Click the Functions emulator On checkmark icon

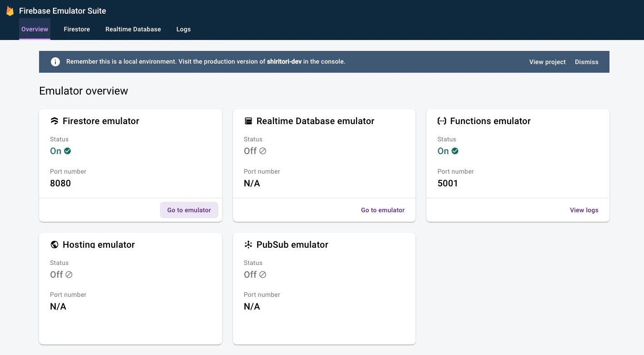[455, 151]
